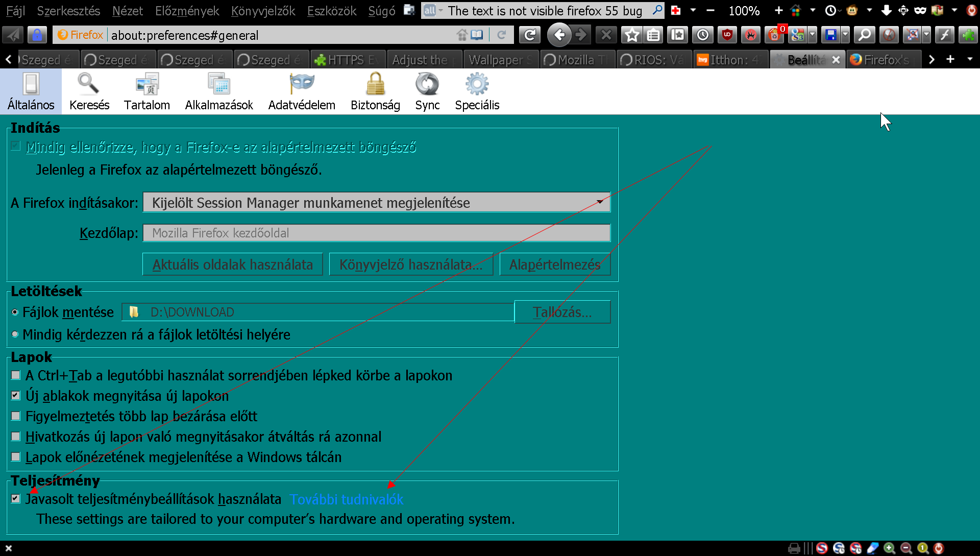980x556 pixels.
Task: Click the Tallózás… button
Action: click(x=562, y=312)
